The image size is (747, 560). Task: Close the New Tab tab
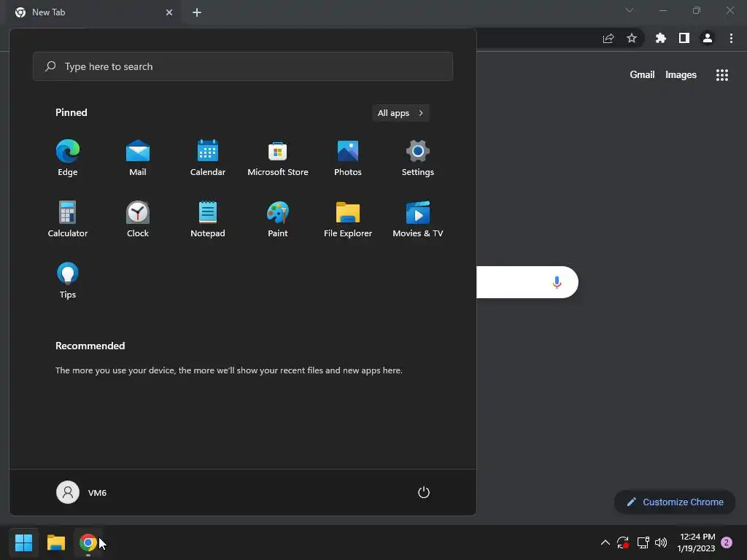pos(169,12)
